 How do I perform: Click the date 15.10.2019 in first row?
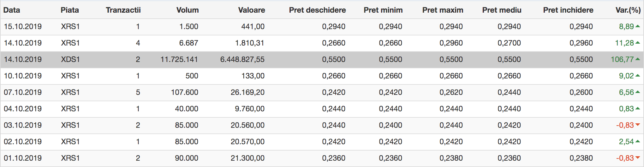pos(23,27)
